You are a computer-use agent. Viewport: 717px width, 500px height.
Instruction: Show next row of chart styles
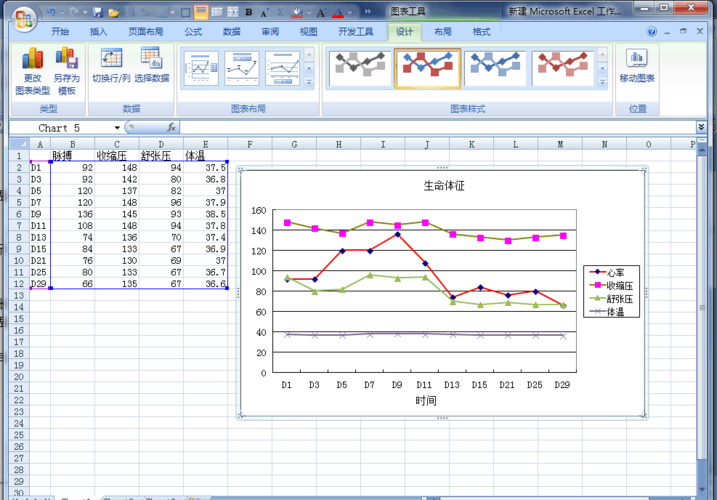[602, 69]
